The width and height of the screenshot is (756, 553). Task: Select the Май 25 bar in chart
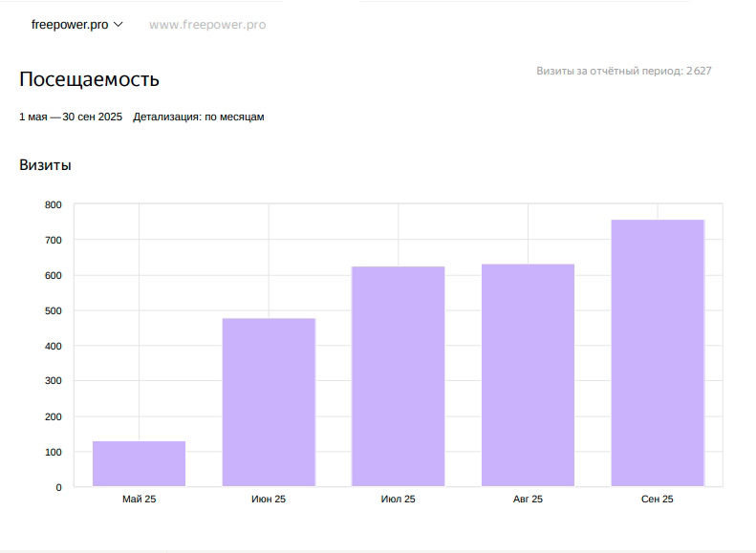[139, 463]
